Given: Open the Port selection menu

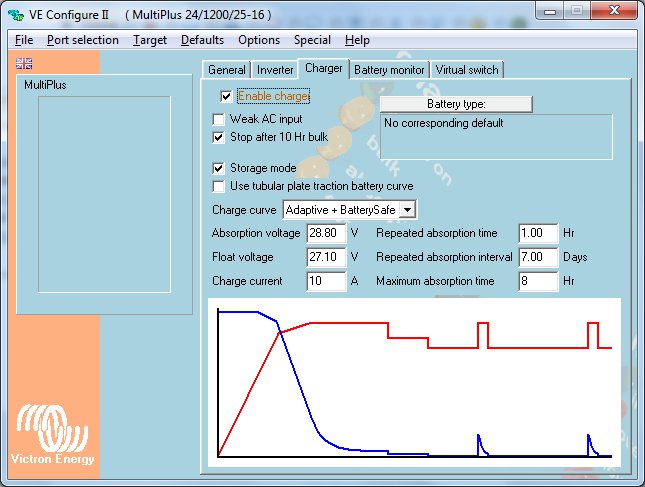Looking at the screenshot, I should [x=83, y=40].
